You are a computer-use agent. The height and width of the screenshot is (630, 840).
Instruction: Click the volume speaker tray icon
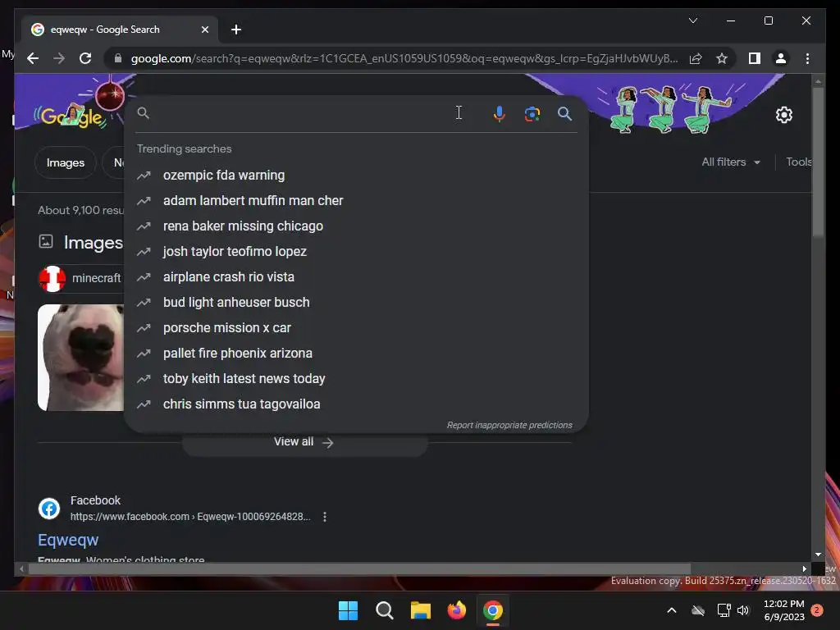pyautogui.click(x=743, y=610)
